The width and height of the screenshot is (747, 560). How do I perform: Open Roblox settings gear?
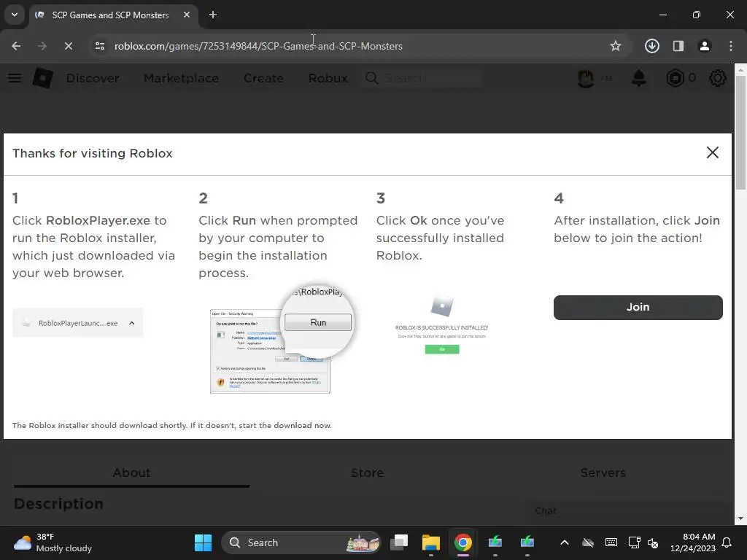pyautogui.click(x=718, y=78)
